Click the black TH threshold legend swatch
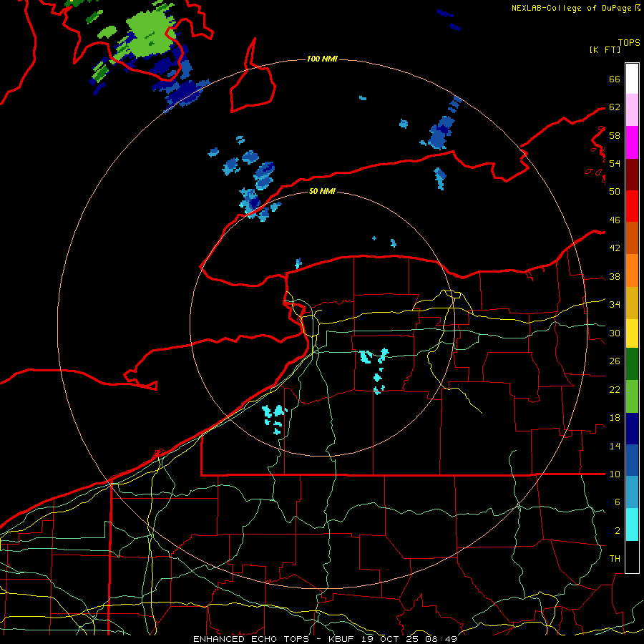This screenshot has height=644, width=644. [x=632, y=557]
